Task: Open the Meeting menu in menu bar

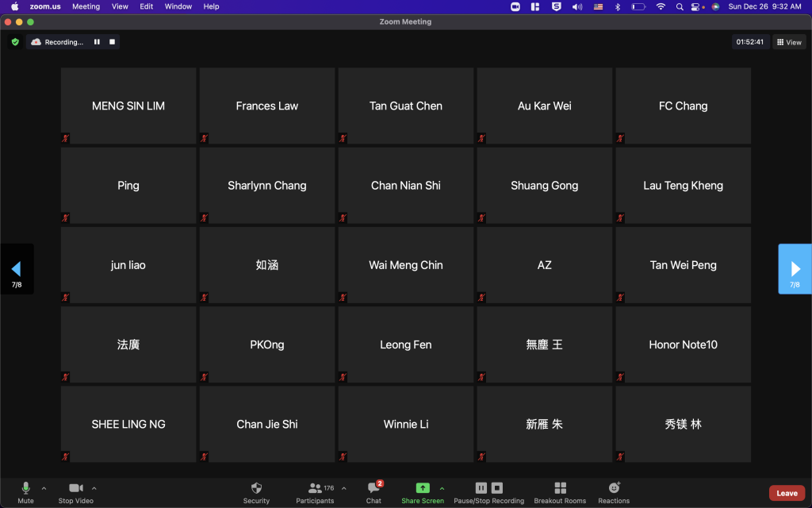Action: click(86, 6)
